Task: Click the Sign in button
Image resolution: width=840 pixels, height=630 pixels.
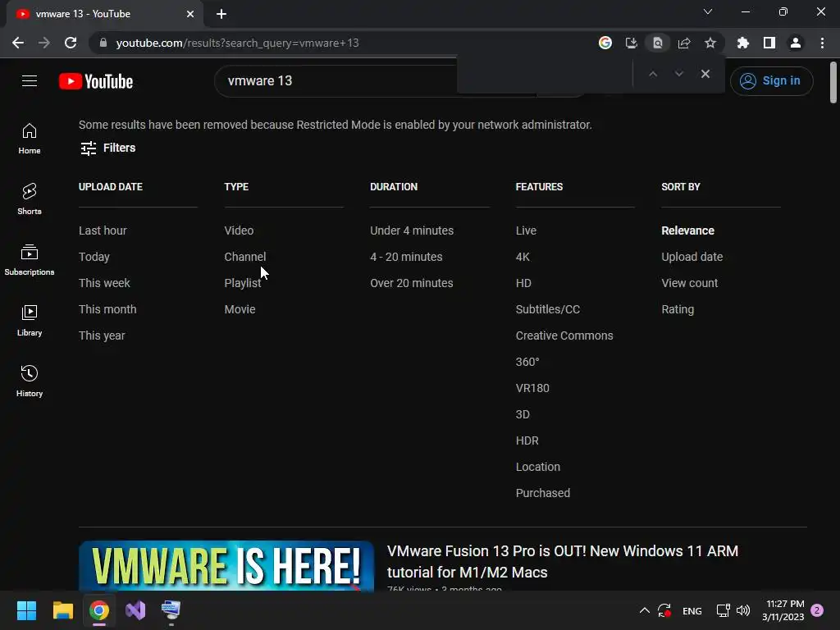Action: pyautogui.click(x=771, y=81)
